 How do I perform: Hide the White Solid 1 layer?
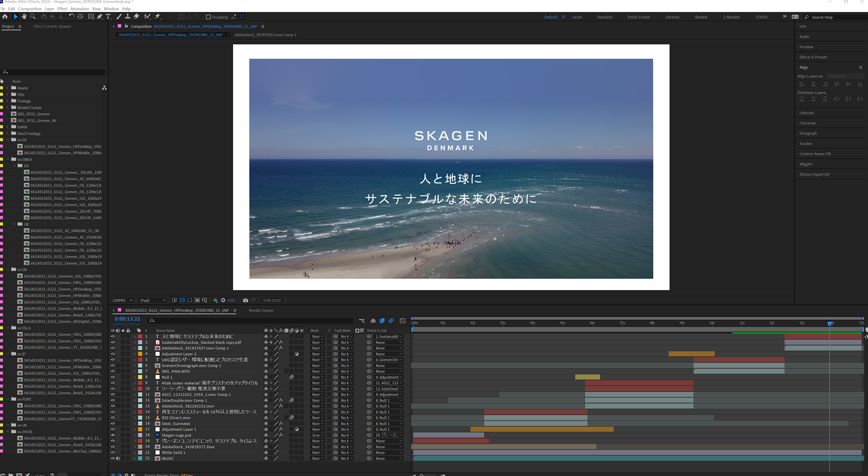(x=113, y=452)
